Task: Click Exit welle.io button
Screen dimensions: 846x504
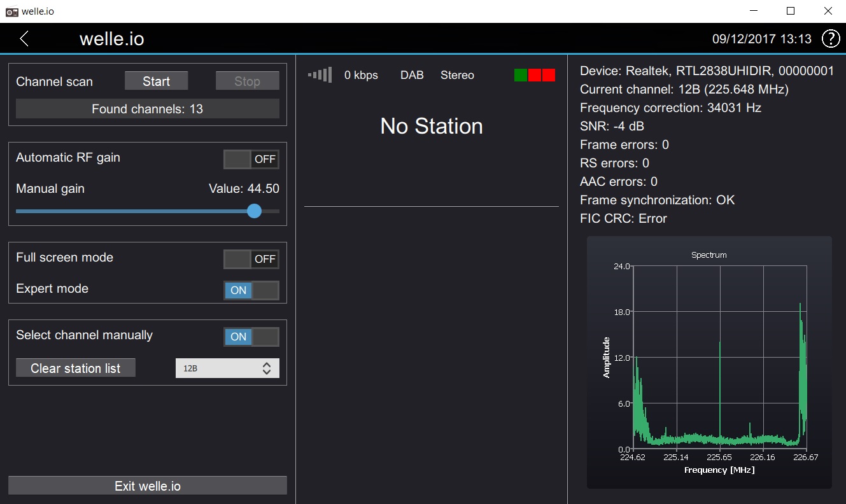Action: [148, 486]
